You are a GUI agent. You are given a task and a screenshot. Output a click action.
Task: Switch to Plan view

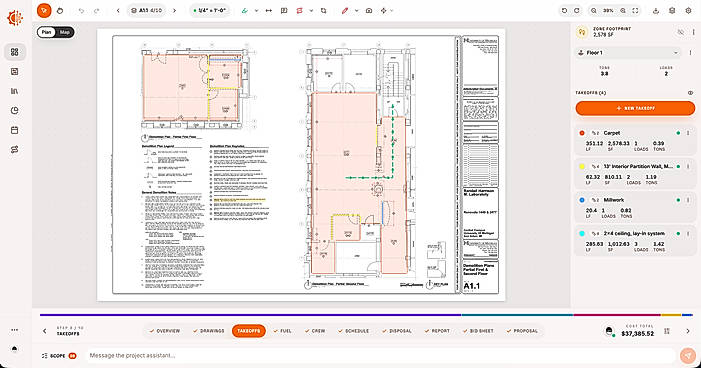(x=46, y=32)
